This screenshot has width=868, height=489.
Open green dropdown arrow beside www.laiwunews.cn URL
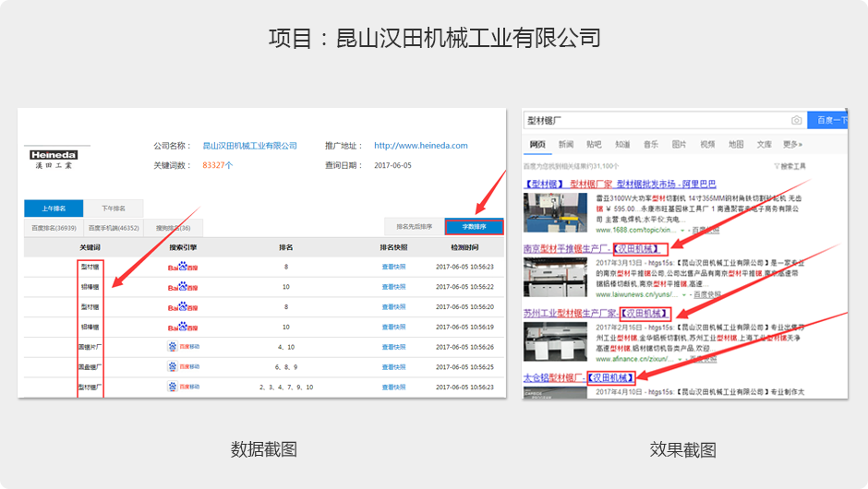click(x=685, y=295)
